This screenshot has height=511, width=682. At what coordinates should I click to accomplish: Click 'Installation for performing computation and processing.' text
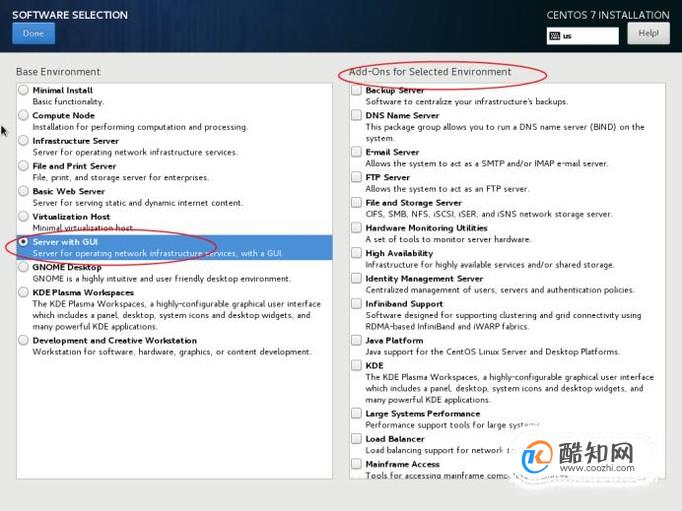[140, 127]
